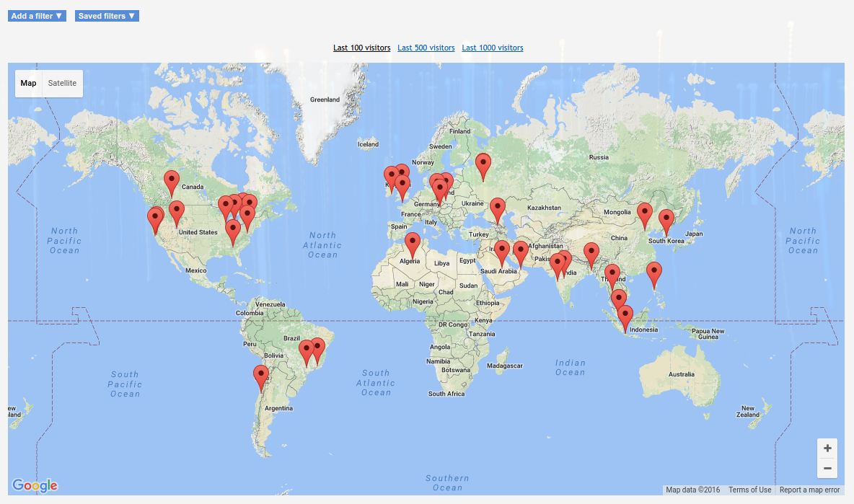Screen dimensions: 854x504
Task: Click the pin over Saudi Arabia
Action: click(502, 252)
